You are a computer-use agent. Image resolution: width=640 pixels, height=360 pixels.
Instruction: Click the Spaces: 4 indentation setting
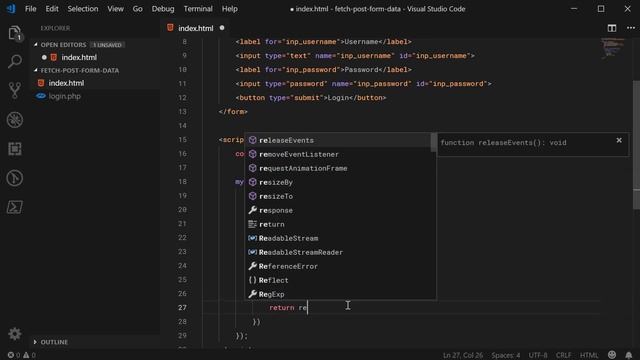[x=505, y=355]
